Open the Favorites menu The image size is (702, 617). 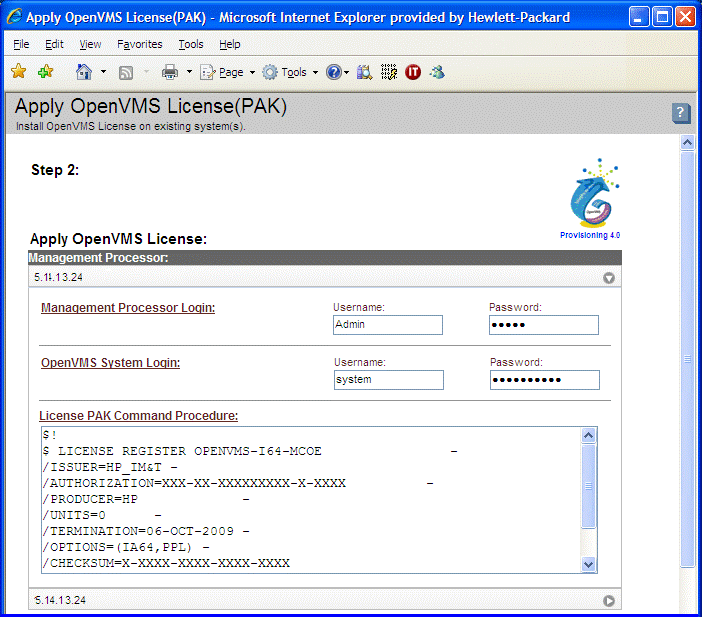(140, 44)
